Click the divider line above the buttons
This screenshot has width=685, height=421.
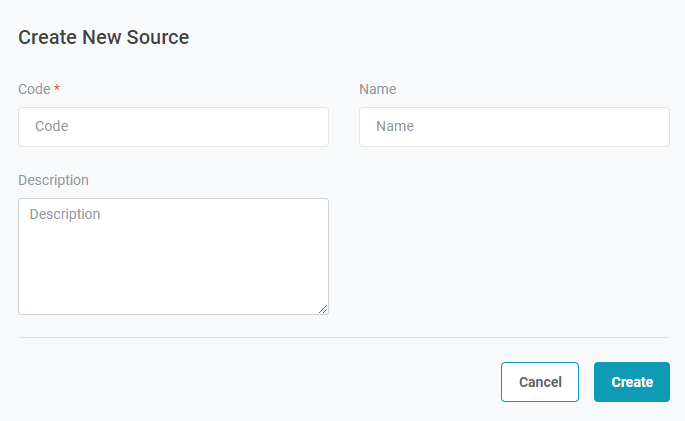point(343,338)
